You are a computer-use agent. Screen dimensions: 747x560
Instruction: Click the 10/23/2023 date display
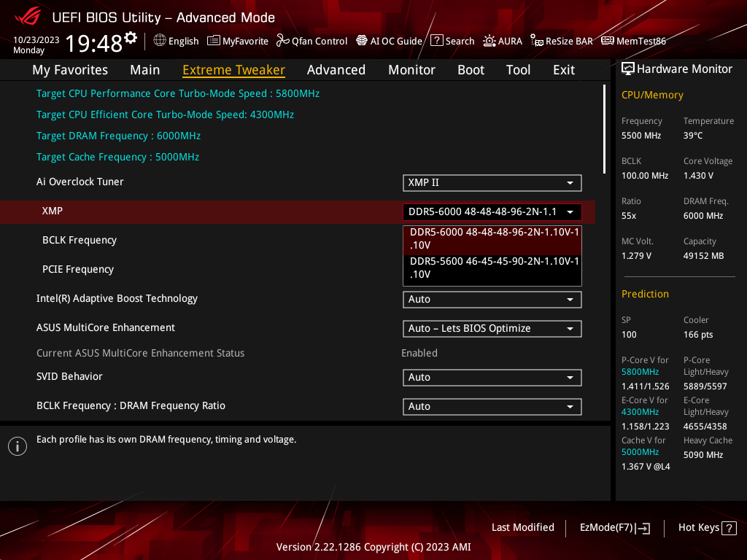point(36,40)
